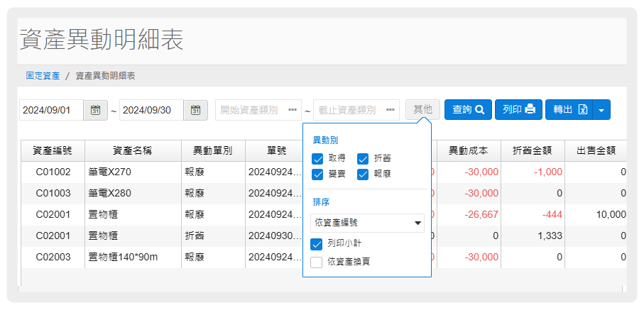This screenshot has width=644, height=310.
Task: Uncheck the 折舊 checkbox
Action: [x=364, y=158]
